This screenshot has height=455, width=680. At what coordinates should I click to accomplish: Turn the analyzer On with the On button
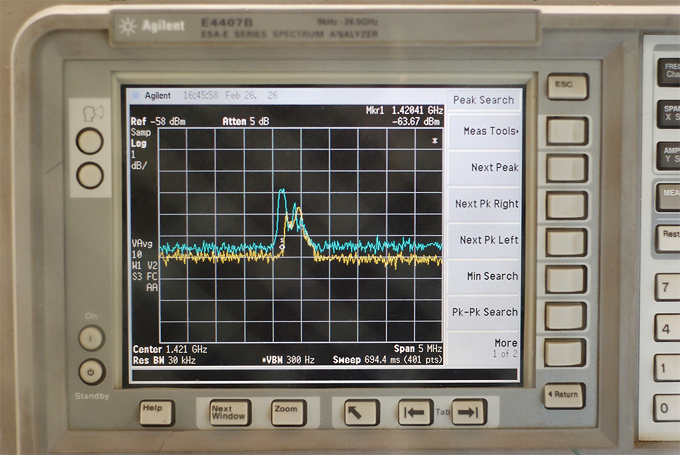point(91,338)
